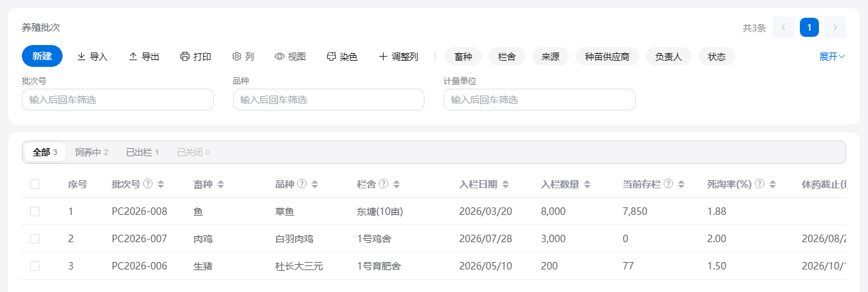The image size is (868, 292).
Task: Open the 视图 eye view option
Action: click(x=290, y=57)
